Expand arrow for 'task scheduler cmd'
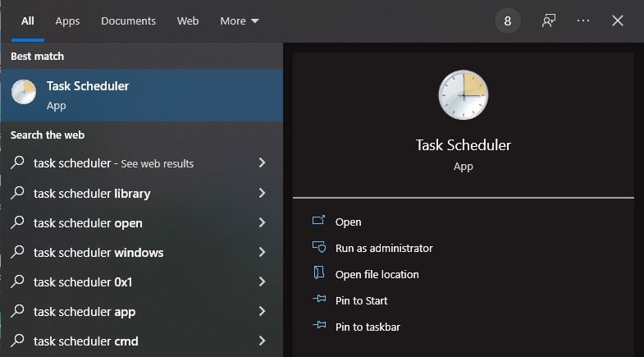The image size is (644, 357). 262,341
